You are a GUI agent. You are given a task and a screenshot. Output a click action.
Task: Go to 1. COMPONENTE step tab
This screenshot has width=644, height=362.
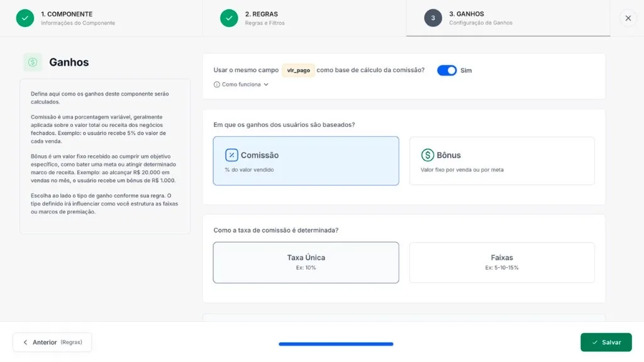(x=101, y=18)
